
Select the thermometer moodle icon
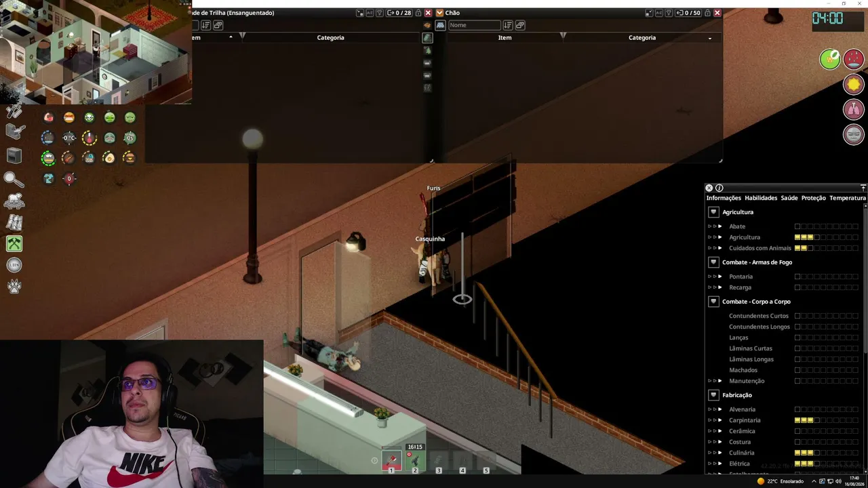(89, 138)
